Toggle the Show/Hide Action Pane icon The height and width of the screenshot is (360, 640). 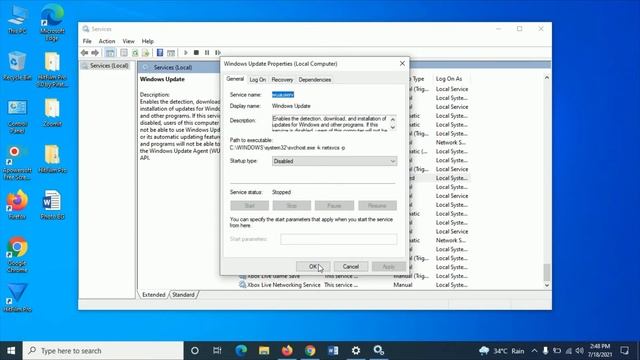(x=171, y=53)
